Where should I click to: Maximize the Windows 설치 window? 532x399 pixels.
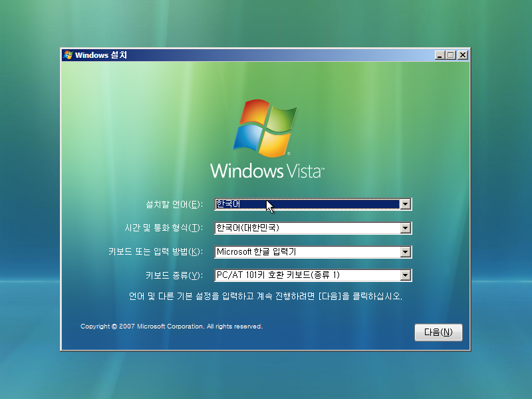pyautogui.click(x=451, y=55)
